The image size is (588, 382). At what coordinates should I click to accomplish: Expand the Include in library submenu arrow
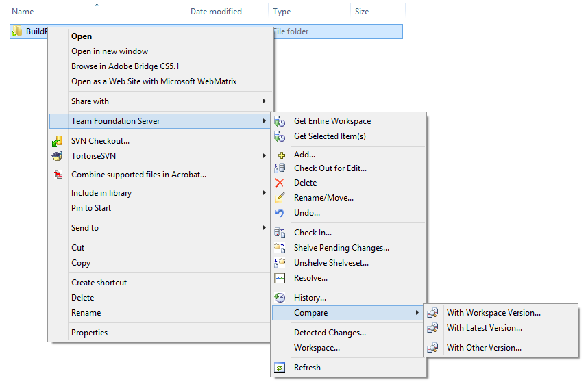[x=265, y=193]
